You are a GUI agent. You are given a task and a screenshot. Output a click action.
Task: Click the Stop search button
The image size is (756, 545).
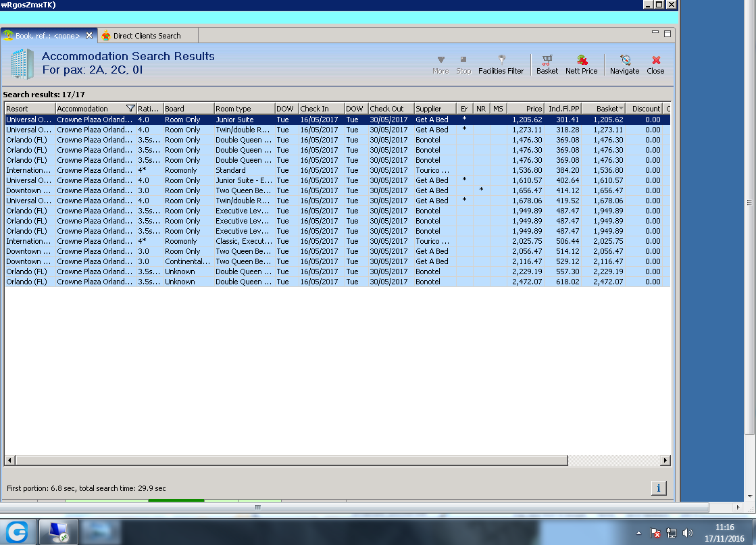463,65
